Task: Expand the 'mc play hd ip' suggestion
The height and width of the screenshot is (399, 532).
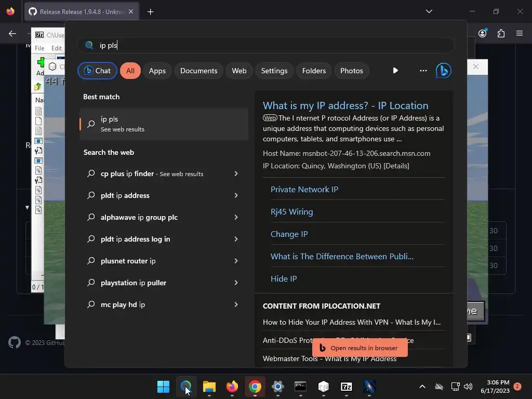Action: (x=236, y=304)
